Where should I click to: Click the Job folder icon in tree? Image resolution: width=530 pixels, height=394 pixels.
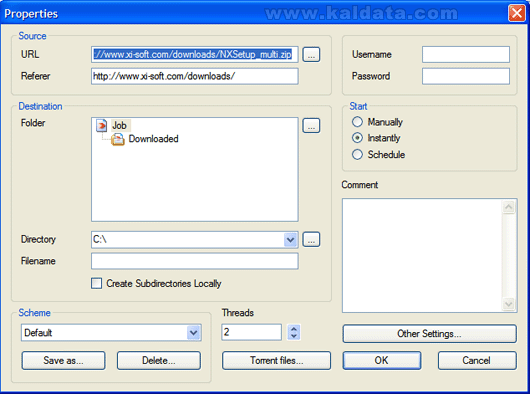(101, 125)
